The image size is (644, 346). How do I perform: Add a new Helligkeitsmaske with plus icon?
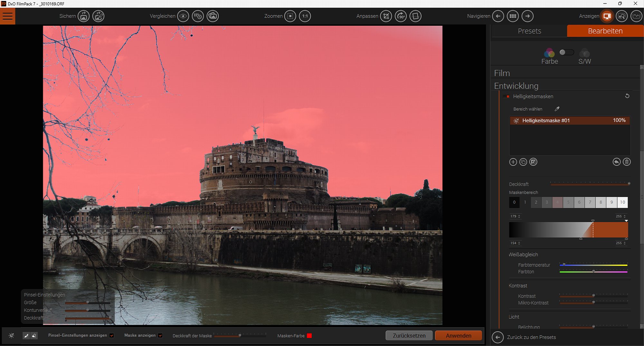(513, 162)
